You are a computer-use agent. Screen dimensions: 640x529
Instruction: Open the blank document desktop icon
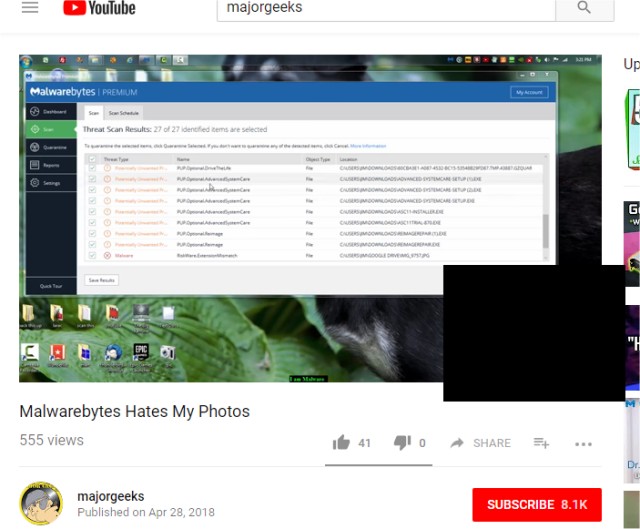point(168,313)
